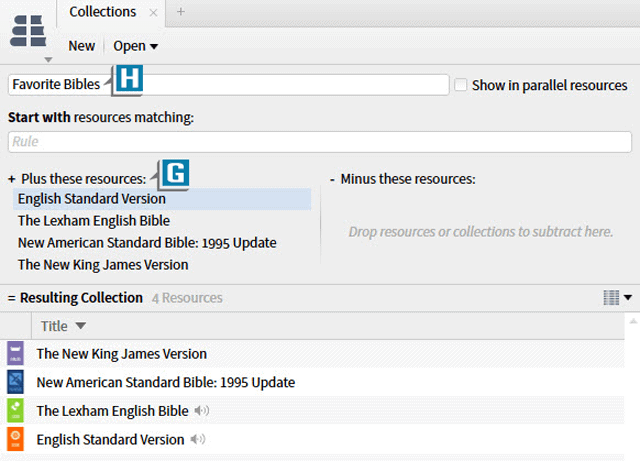Open the panel menu arrow under the logo

[x=49, y=60]
